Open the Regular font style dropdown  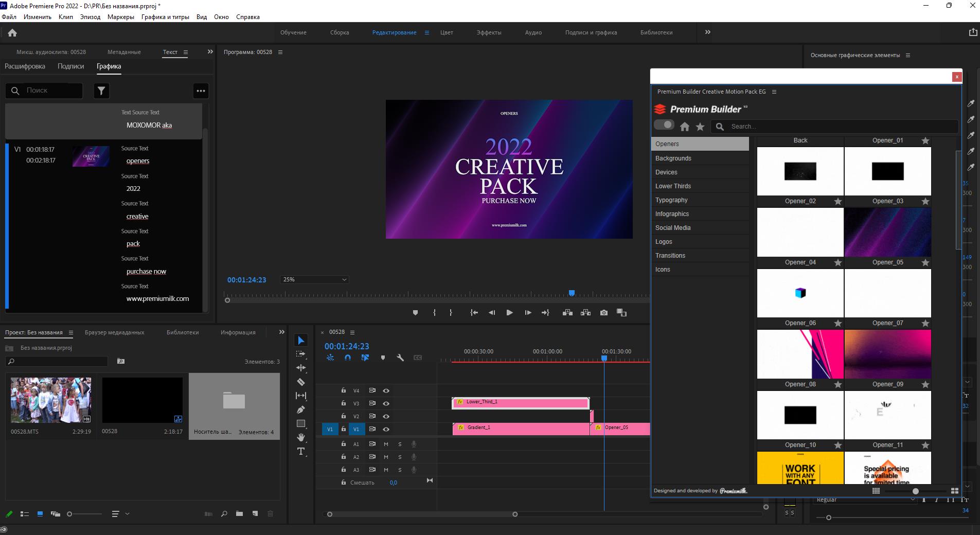[865, 500]
